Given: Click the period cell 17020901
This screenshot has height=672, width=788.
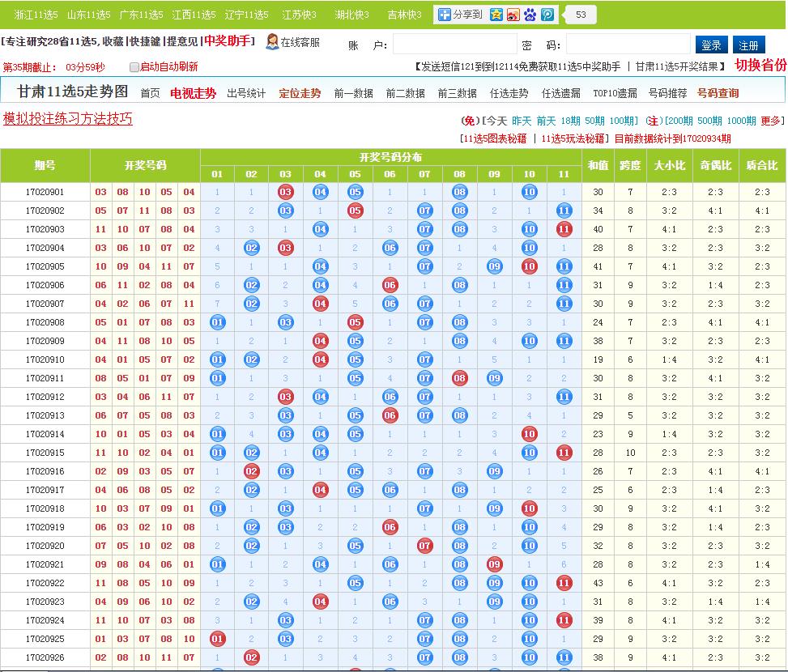Looking at the screenshot, I should coord(45,192).
